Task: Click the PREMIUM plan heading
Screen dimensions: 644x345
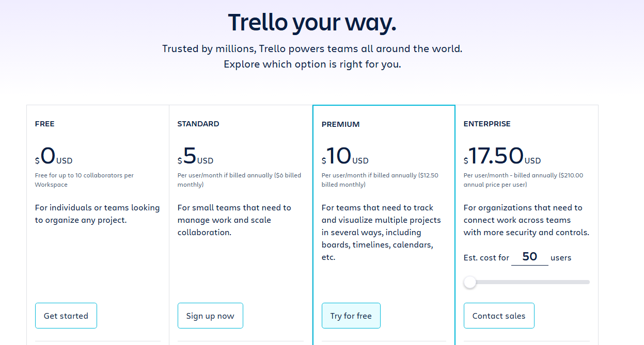Action: pos(341,124)
